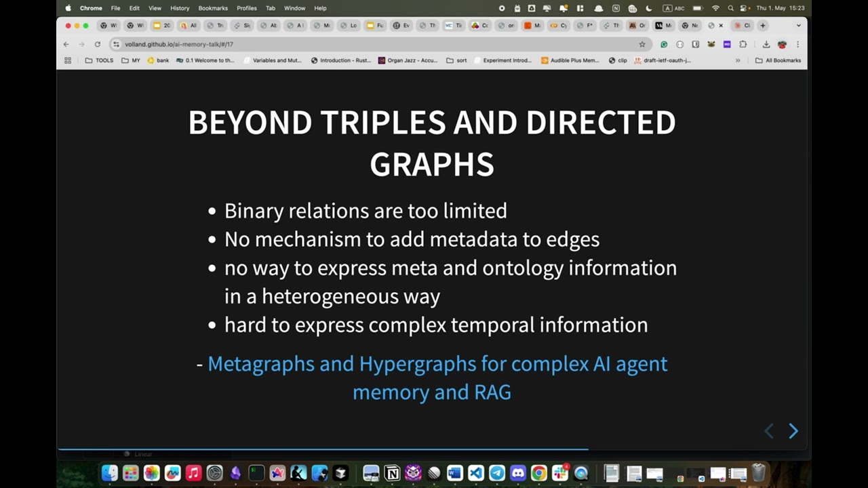Open the All Bookmarks folder
Viewport: 868px width, 488px height.
[x=778, y=60]
